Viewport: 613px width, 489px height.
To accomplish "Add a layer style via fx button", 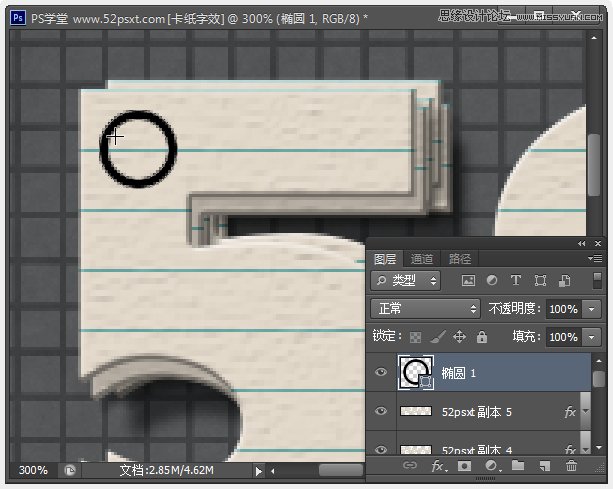I will point(439,466).
